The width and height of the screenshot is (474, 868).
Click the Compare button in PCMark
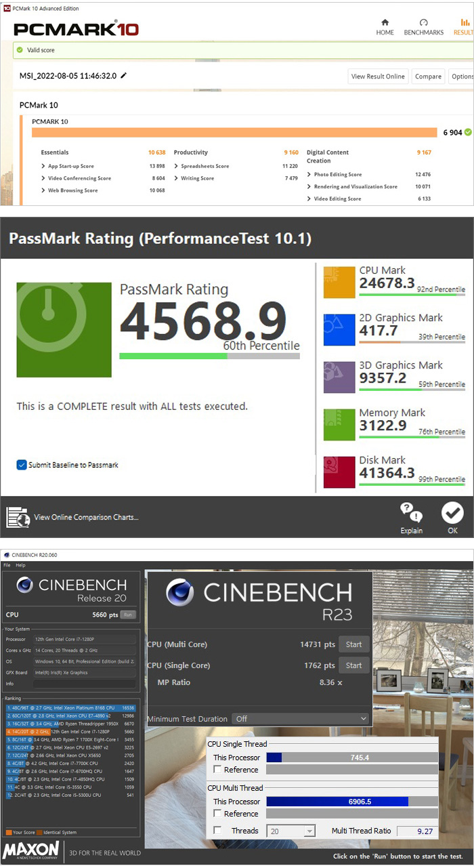click(428, 77)
